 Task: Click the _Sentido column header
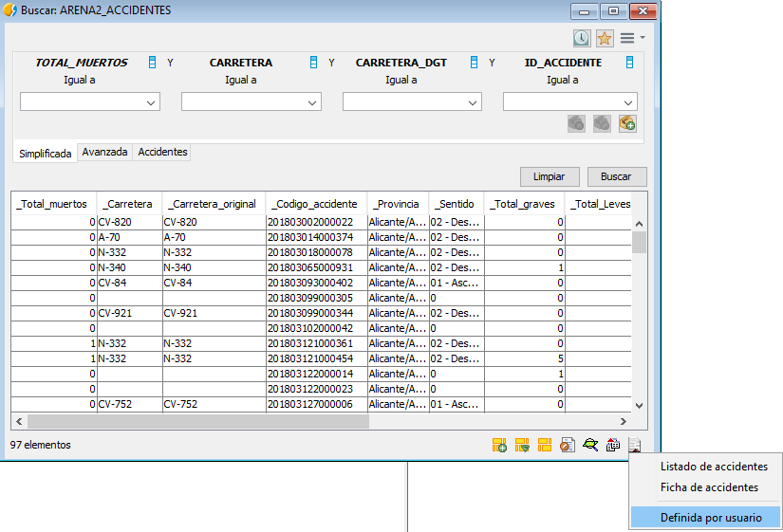tap(456, 204)
